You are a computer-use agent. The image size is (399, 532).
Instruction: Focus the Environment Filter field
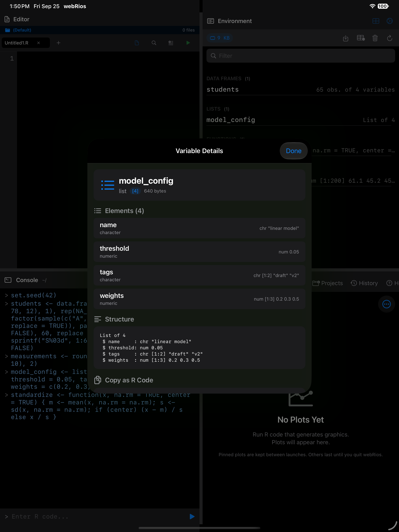click(x=301, y=56)
